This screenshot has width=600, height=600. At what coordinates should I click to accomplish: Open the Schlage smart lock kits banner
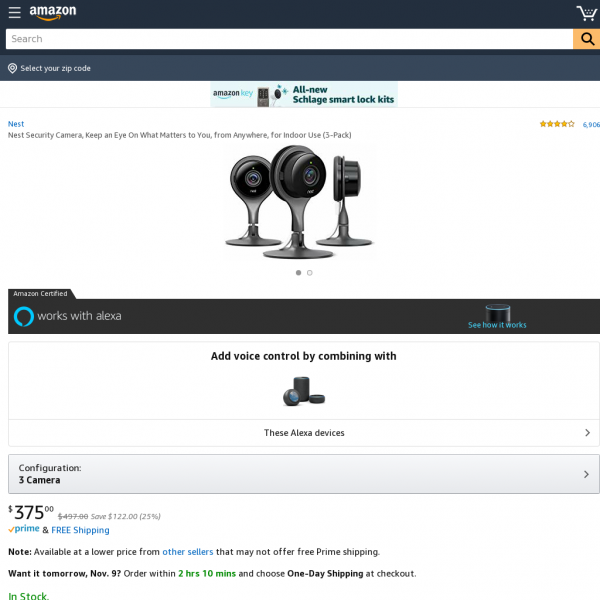pos(304,95)
